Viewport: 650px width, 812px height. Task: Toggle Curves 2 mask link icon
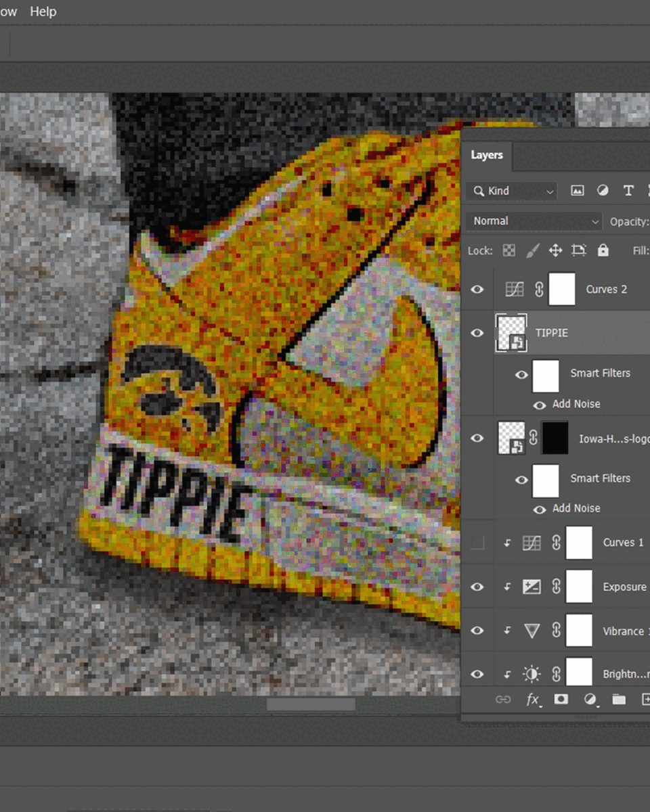pos(539,290)
